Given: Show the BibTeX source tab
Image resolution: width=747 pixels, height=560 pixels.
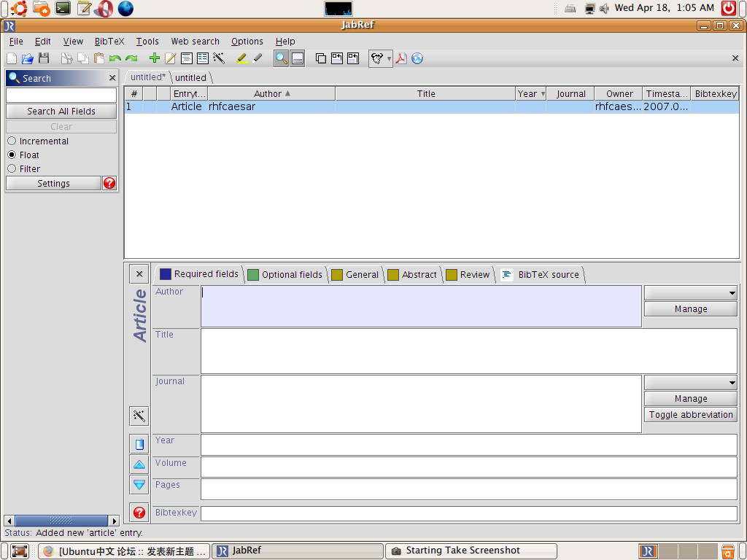Looking at the screenshot, I should click(x=541, y=275).
